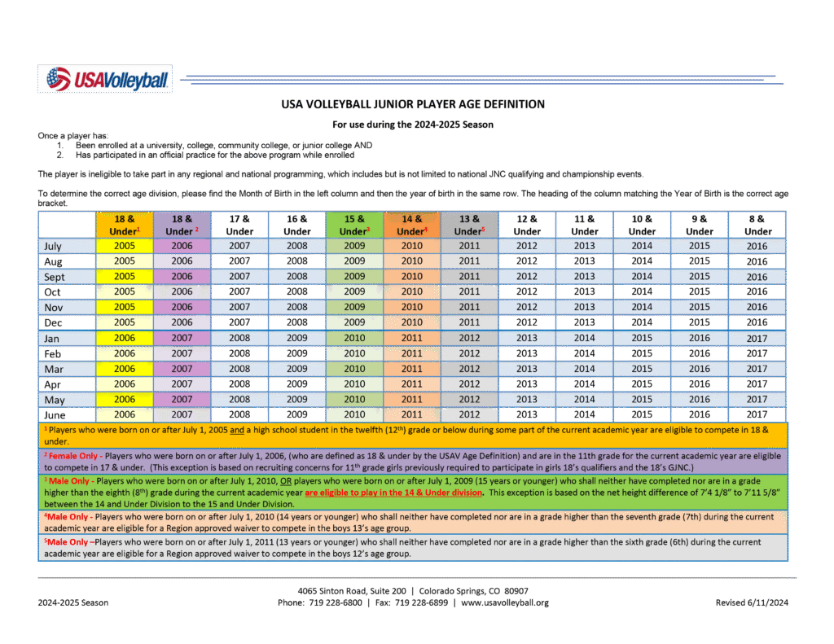Image resolution: width=834 pixels, height=644 pixels.
Task: Click '2017' in the June row, 8 & Under column
Action: click(757, 414)
